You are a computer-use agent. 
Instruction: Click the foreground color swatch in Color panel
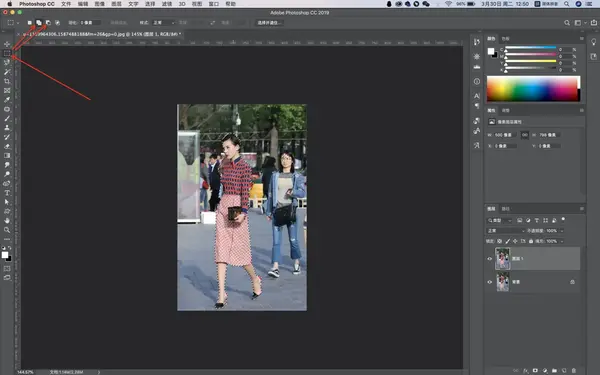(491, 51)
